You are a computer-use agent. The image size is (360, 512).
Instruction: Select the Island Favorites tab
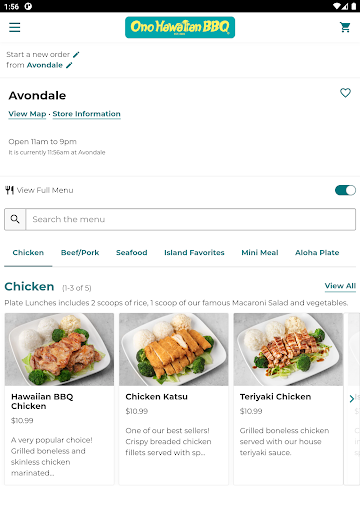pos(194,253)
